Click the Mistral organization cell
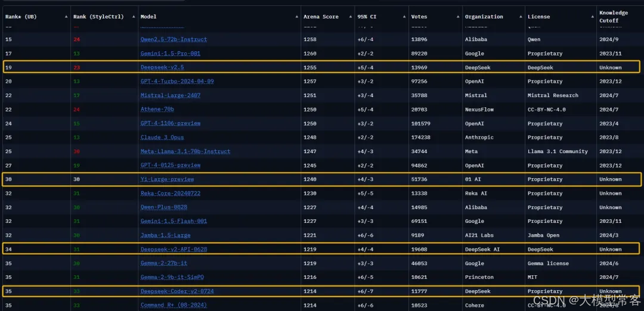This screenshot has width=644, height=311. click(476, 95)
